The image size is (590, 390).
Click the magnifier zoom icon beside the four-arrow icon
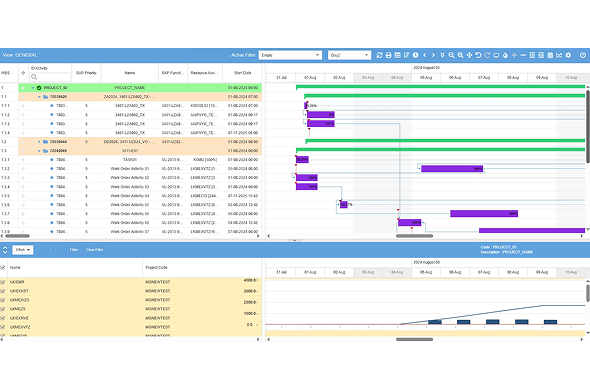(x=460, y=55)
